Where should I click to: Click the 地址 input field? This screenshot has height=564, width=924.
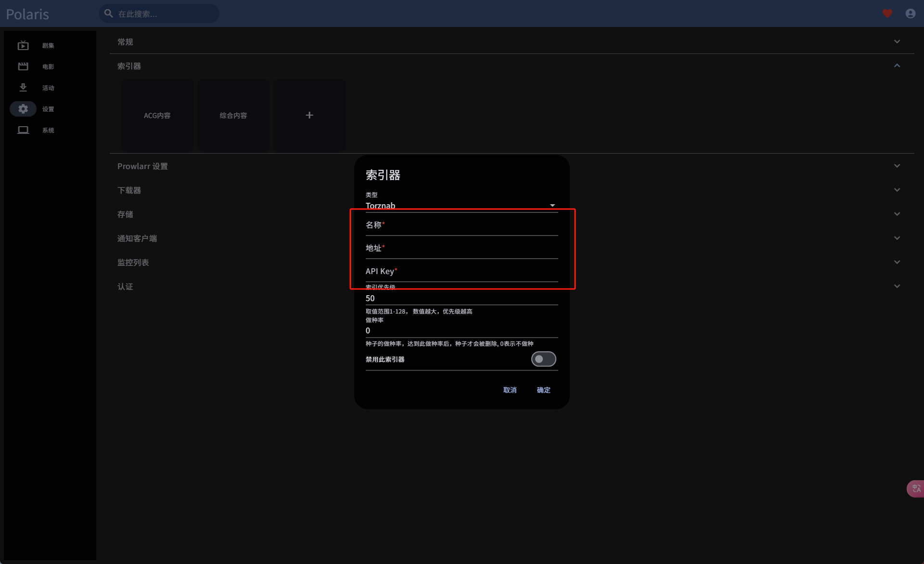pyautogui.click(x=462, y=248)
